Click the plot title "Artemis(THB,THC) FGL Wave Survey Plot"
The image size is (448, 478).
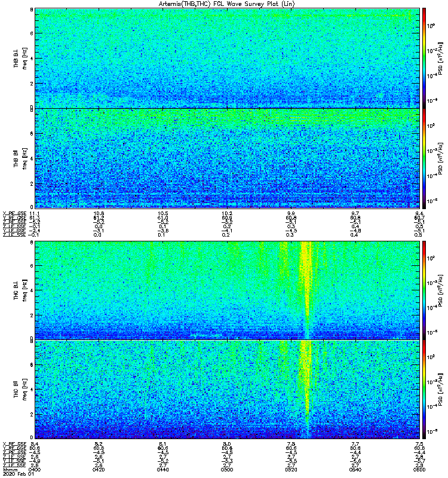click(x=227, y=4)
